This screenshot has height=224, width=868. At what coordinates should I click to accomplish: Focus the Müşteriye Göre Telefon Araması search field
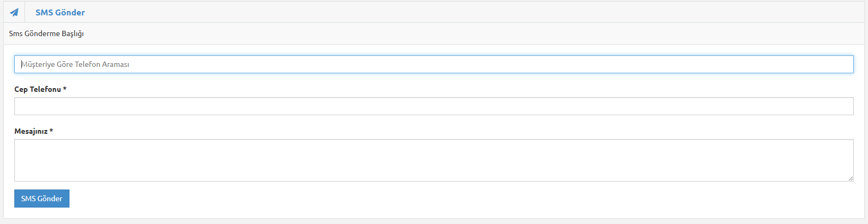point(434,64)
